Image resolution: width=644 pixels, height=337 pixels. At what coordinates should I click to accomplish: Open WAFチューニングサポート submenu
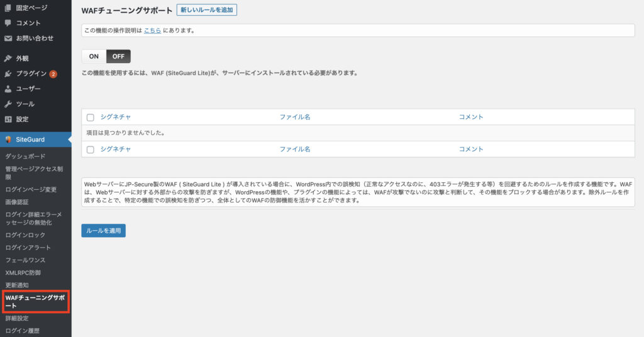click(35, 302)
